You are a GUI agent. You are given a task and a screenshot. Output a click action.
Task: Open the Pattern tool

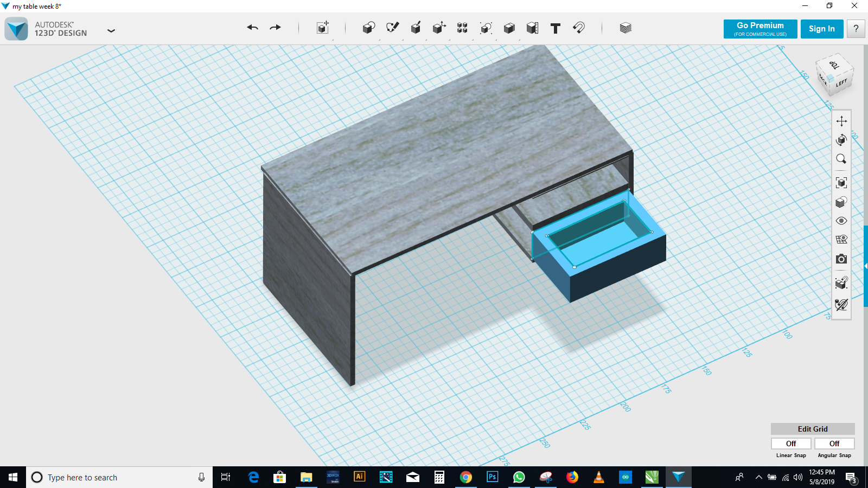point(462,28)
